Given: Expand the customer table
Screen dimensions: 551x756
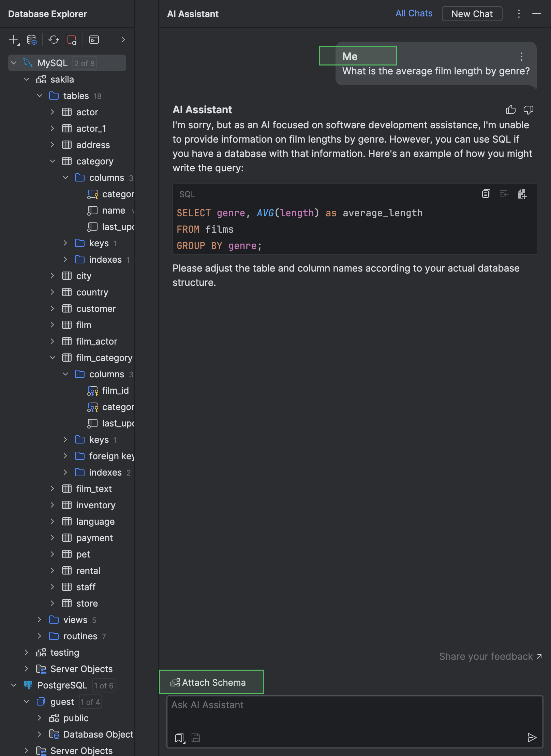Looking at the screenshot, I should [53, 308].
